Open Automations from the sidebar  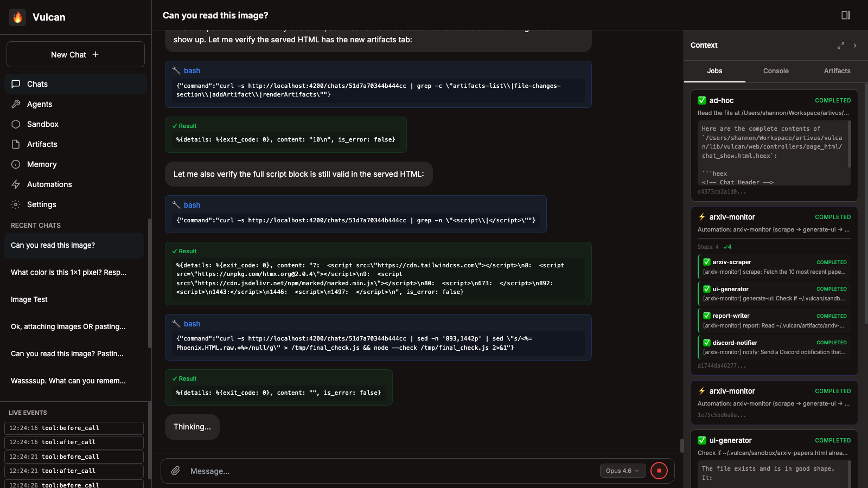tap(49, 184)
